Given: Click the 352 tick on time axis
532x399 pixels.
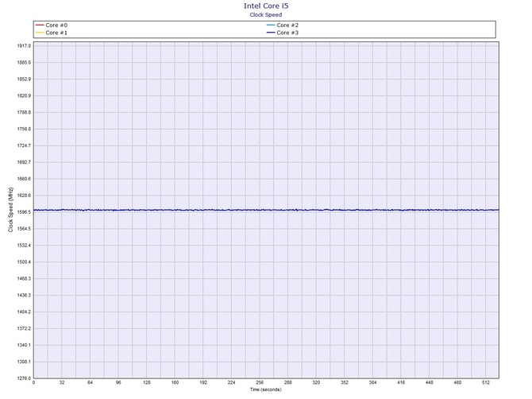Looking at the screenshot, I should coord(345,382).
